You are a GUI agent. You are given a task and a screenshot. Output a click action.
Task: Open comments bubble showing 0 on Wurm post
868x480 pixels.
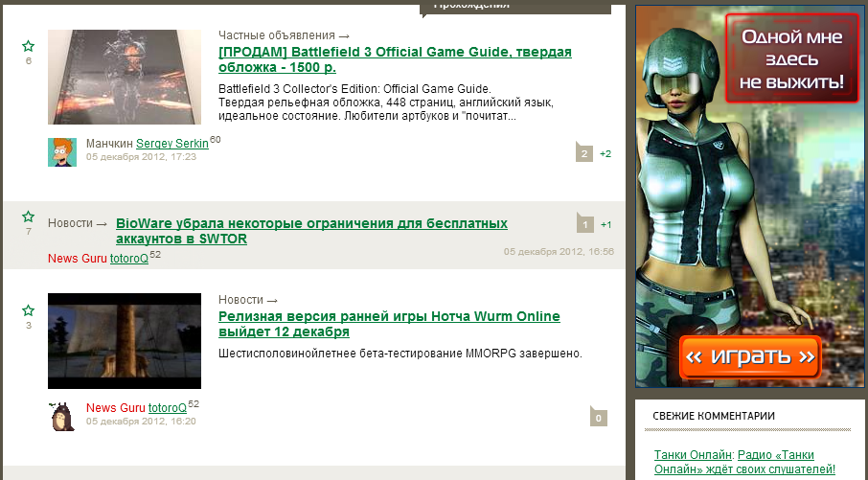pos(599,418)
